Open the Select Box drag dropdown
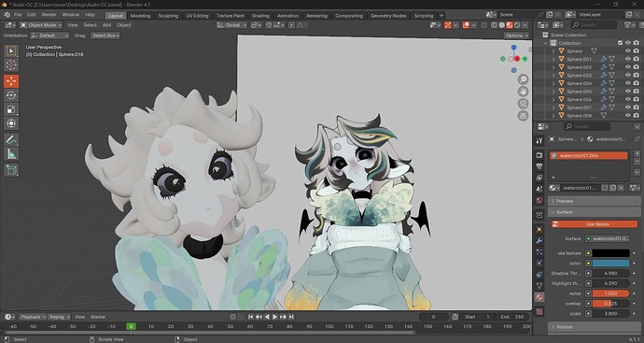This screenshot has width=644, height=343. [105, 36]
